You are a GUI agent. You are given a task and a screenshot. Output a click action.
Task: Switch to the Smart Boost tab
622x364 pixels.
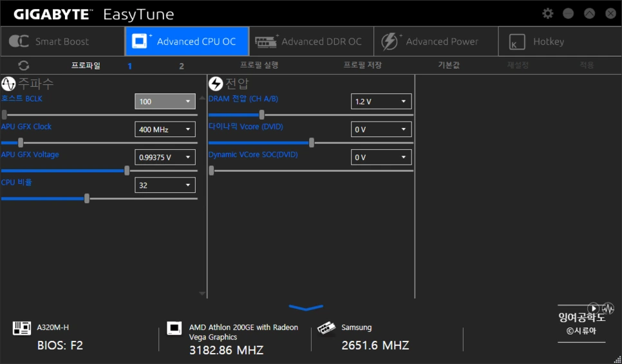pyautogui.click(x=62, y=41)
